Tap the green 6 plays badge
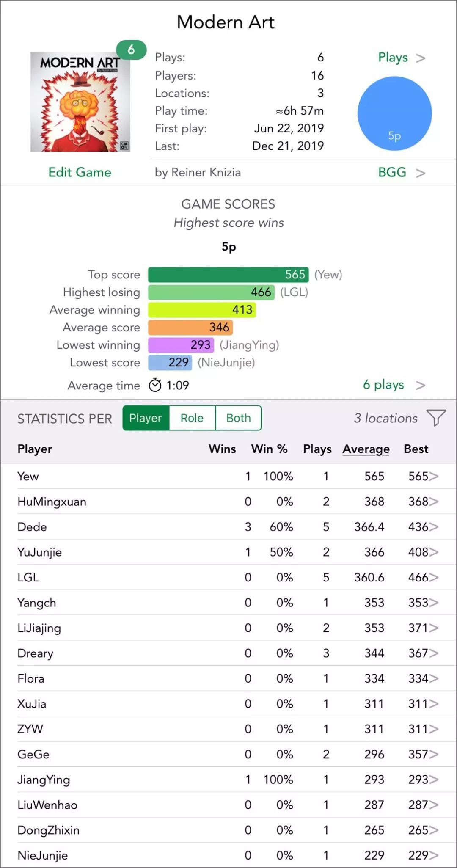The image size is (457, 868). coord(131,50)
